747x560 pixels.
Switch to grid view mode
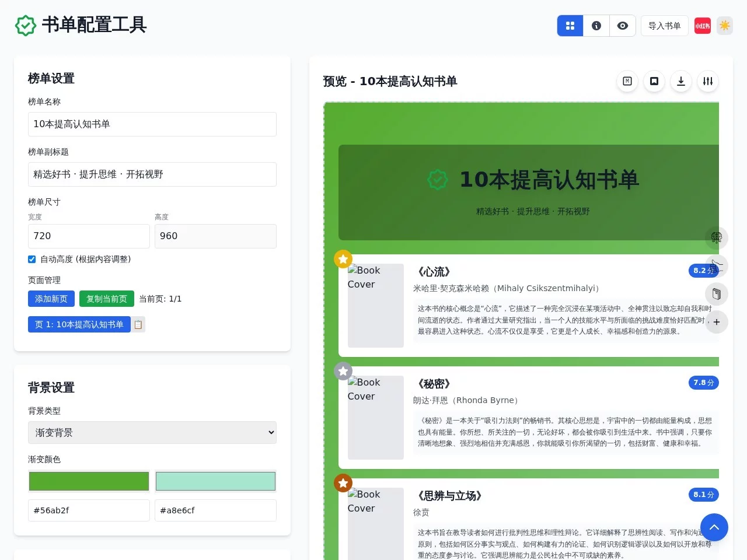(570, 26)
